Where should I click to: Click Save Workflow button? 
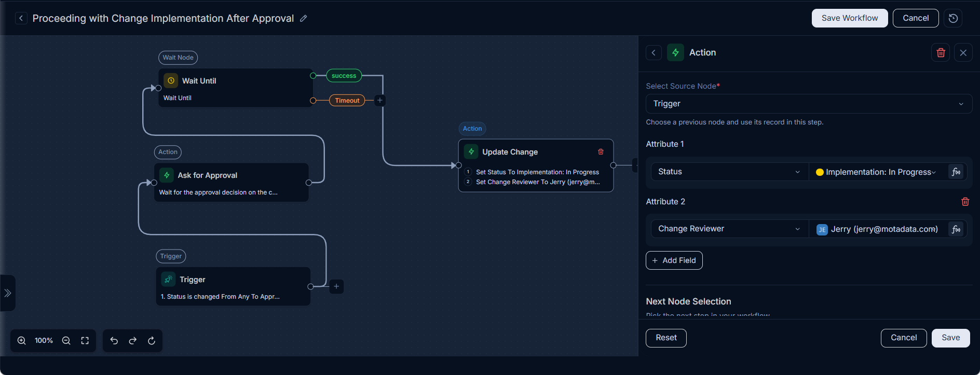850,18
